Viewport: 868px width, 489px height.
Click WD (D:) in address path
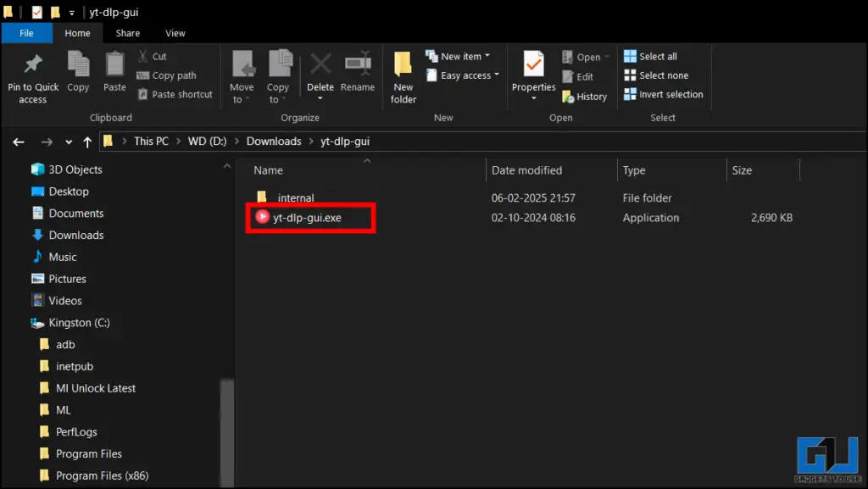207,142
